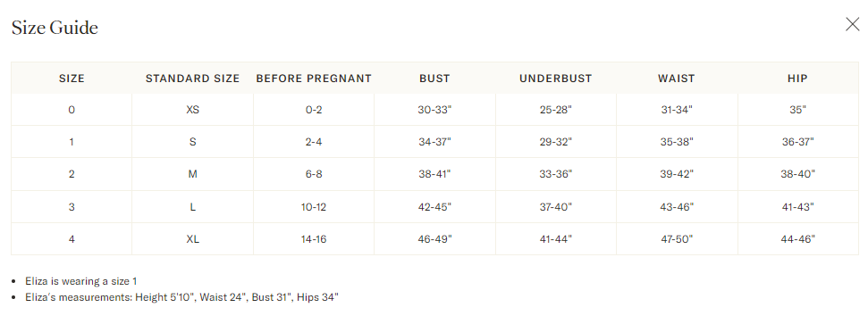Click the size 2 row number
This screenshot has height=324, width=868.
tap(72, 174)
